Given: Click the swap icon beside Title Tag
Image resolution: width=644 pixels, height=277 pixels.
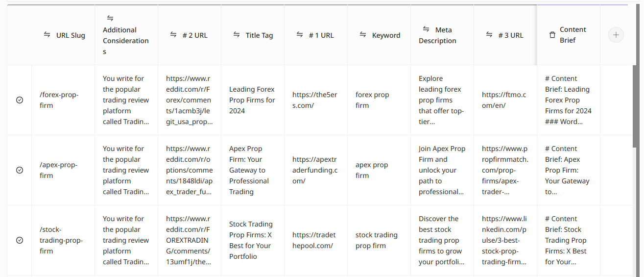Looking at the screenshot, I should click(x=237, y=35).
